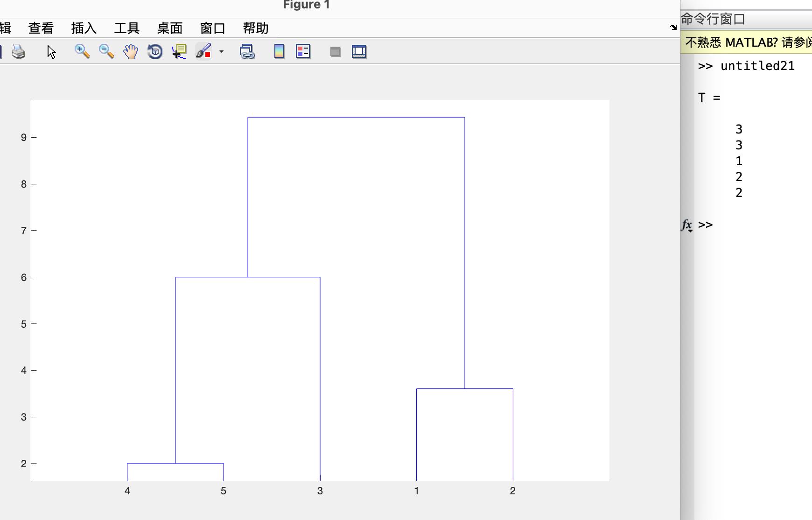Insert a colorbar using toolbar icon
Image resolution: width=812 pixels, height=520 pixels.
coord(279,51)
